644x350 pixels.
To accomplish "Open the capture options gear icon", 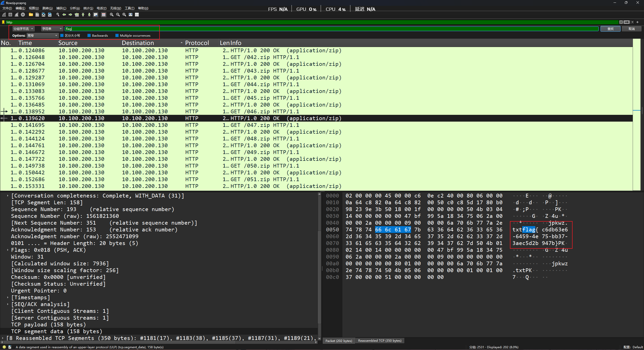I will point(23,15).
